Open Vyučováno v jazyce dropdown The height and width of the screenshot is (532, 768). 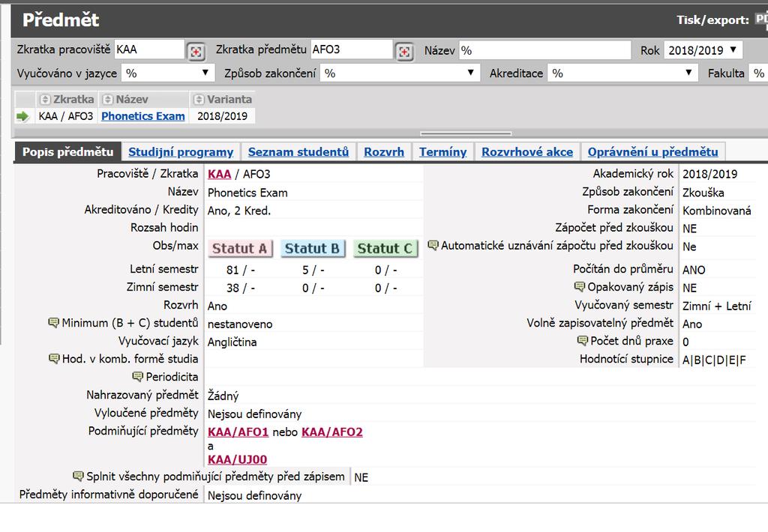(167, 73)
